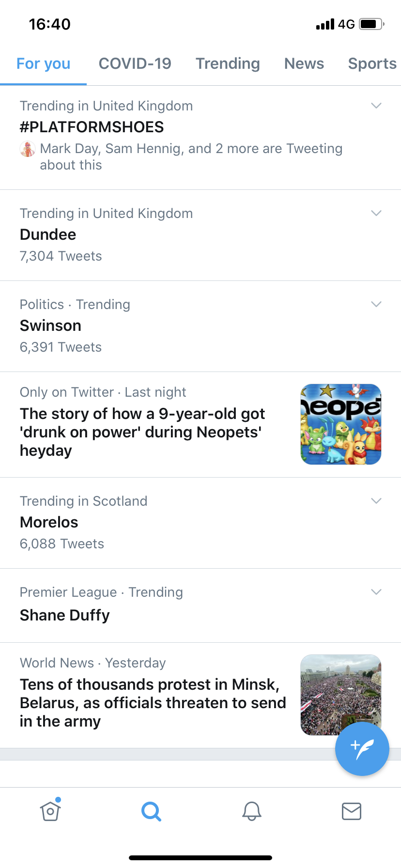The image size is (401, 868).
Task: Select the Sports tab
Action: click(372, 63)
